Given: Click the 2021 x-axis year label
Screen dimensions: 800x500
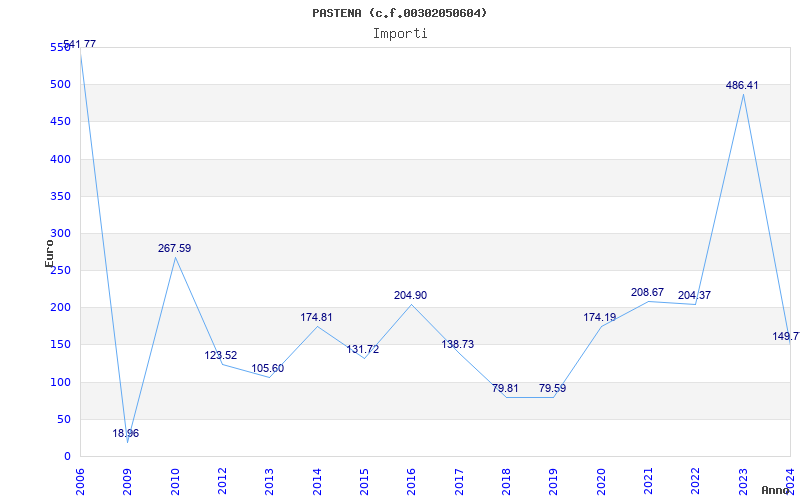Looking at the screenshot, I should 648,482.
